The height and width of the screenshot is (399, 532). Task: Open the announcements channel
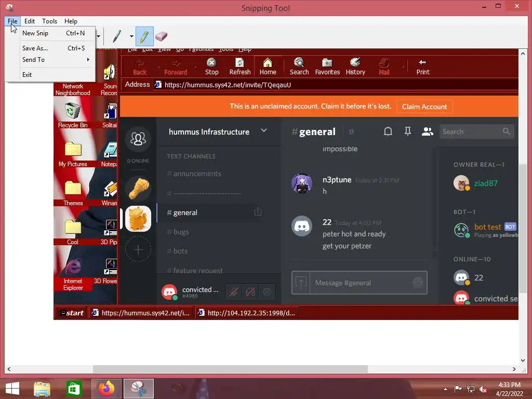tap(194, 174)
